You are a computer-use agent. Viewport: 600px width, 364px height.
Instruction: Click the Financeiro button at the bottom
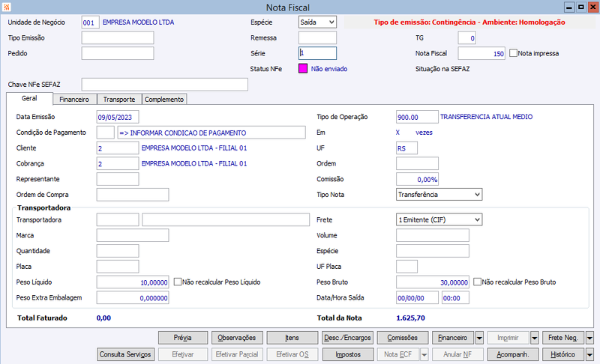[453, 338]
